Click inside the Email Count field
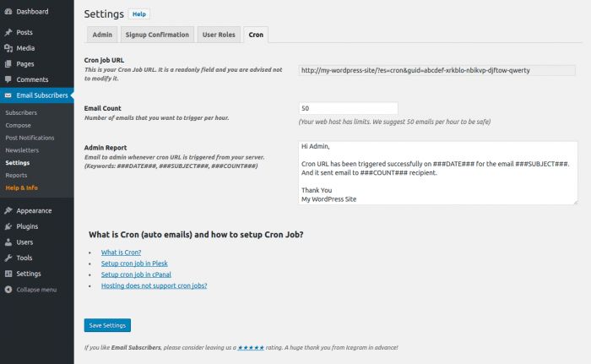The width and height of the screenshot is (591, 364). 348,108
